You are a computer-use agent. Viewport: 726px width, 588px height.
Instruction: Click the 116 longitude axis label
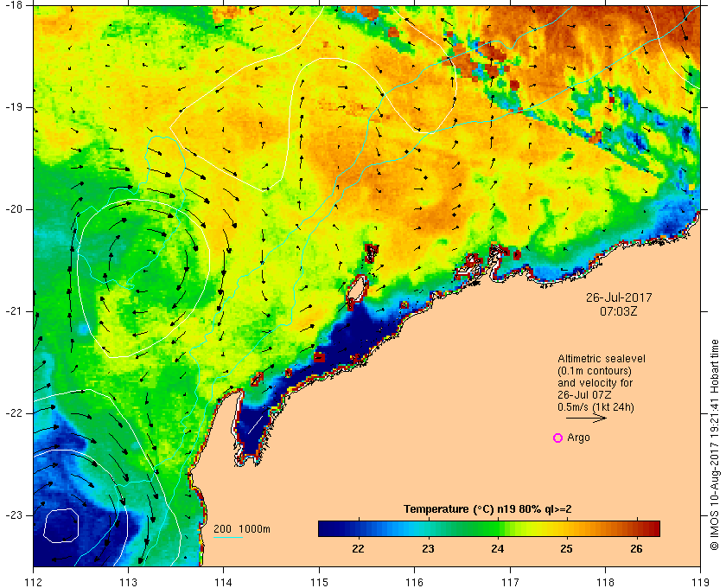pyautogui.click(x=414, y=581)
